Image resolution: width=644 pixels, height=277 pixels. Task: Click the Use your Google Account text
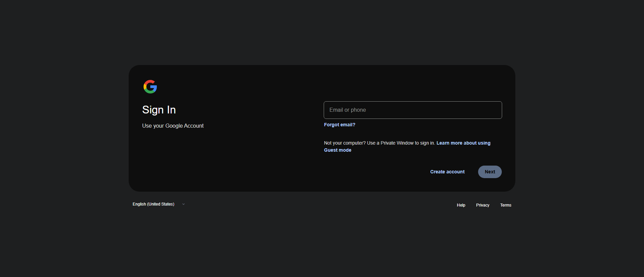(x=173, y=126)
